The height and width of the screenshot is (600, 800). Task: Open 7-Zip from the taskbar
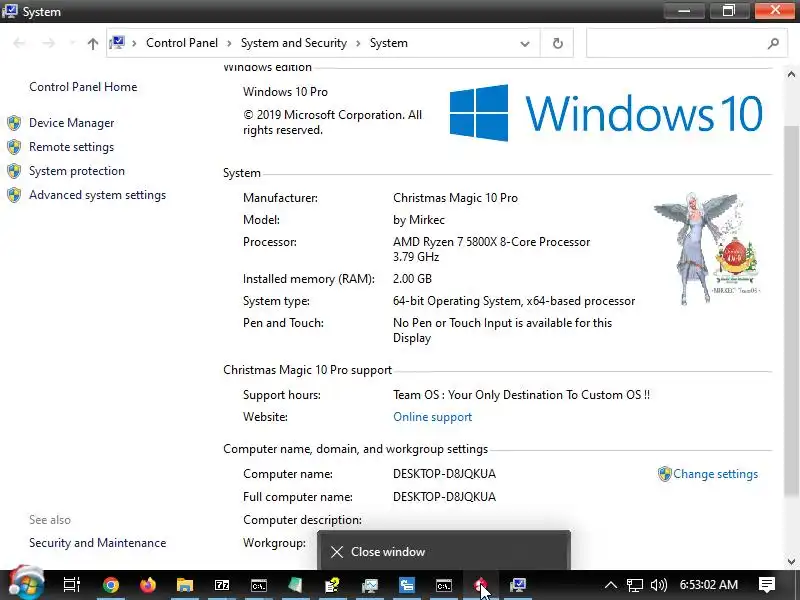[222, 585]
